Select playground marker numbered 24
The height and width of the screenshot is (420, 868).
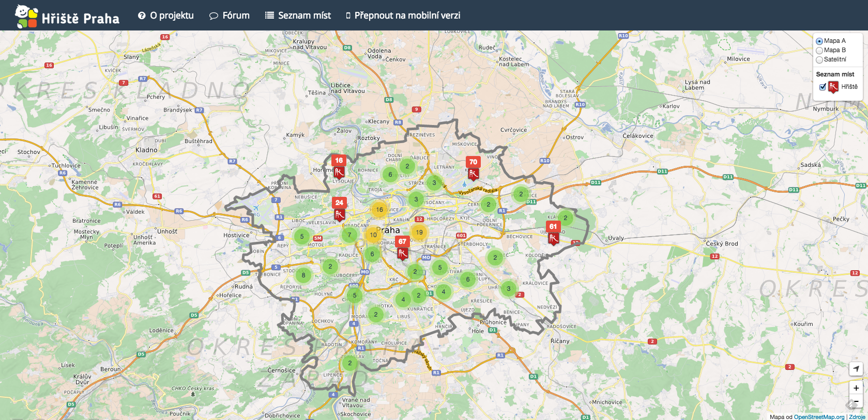(339, 209)
